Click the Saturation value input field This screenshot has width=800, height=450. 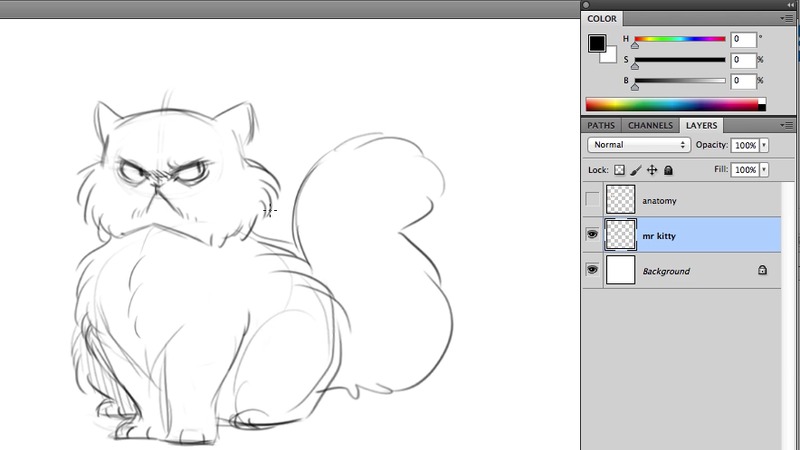(743, 60)
